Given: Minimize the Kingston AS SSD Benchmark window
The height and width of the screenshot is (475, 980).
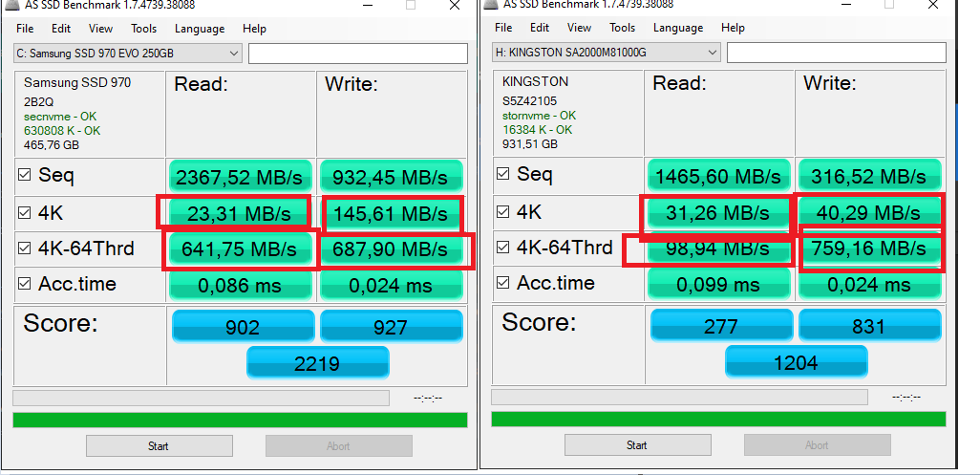Looking at the screenshot, I should coord(846,5).
